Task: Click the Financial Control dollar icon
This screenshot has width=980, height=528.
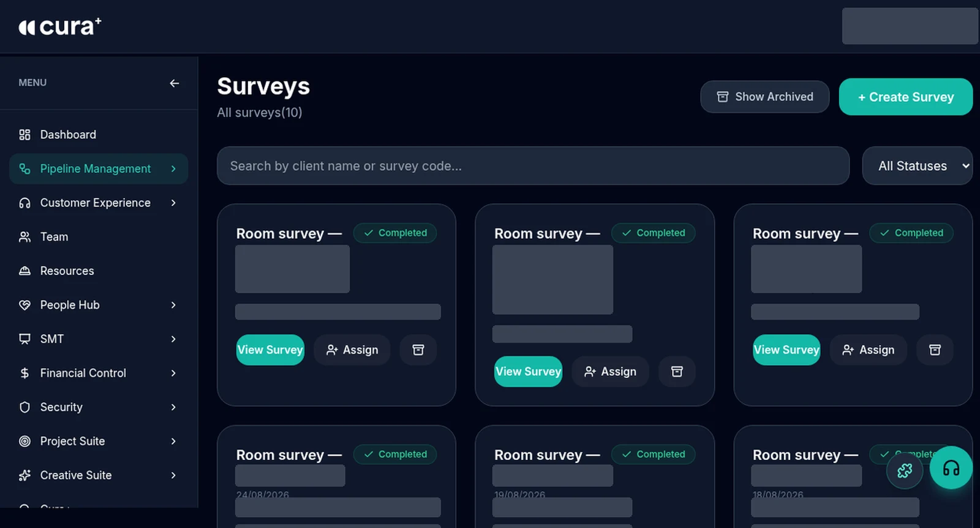Action: (x=24, y=373)
